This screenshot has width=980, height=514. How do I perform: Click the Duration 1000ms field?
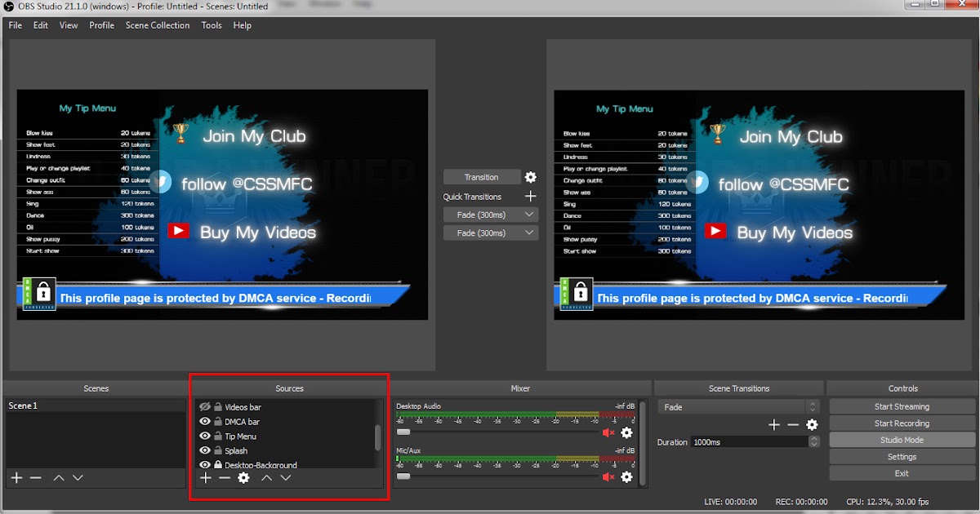pos(749,441)
